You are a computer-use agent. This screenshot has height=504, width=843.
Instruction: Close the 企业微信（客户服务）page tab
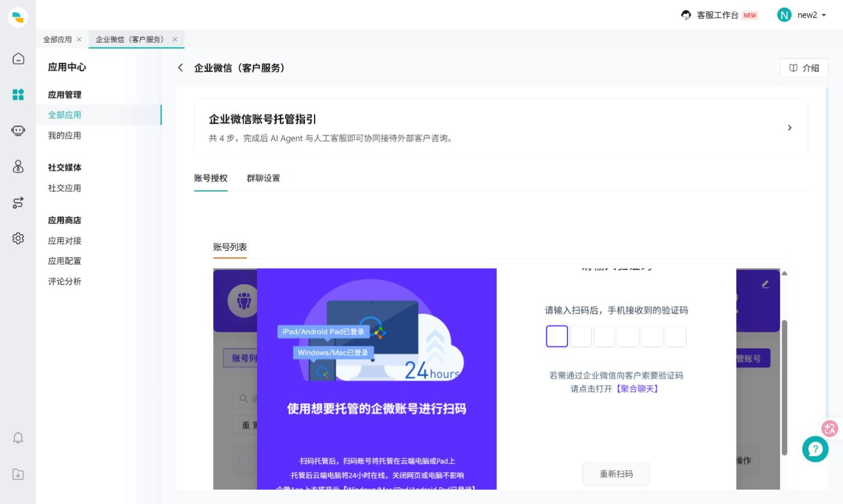175,40
